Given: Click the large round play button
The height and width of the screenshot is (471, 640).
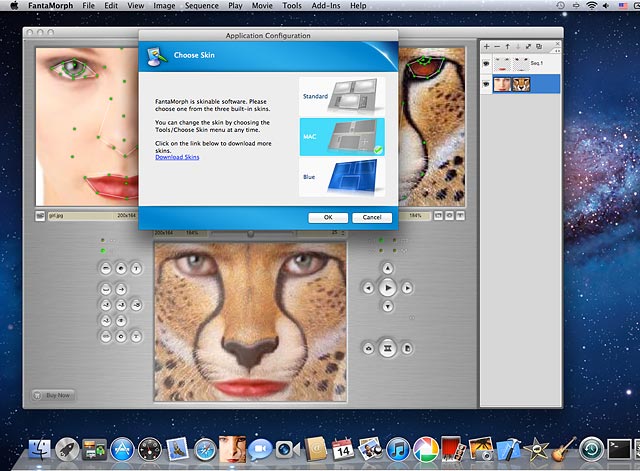Looking at the screenshot, I should coord(387,288).
